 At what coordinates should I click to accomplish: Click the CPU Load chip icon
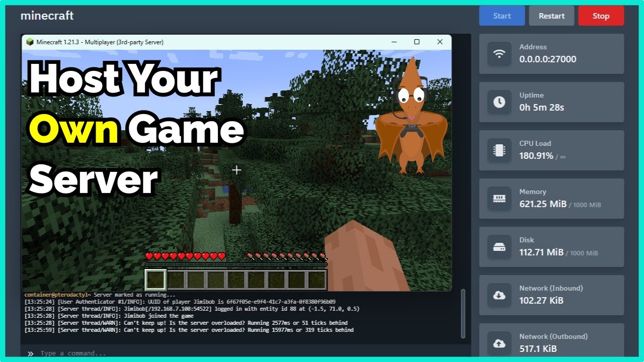point(499,150)
